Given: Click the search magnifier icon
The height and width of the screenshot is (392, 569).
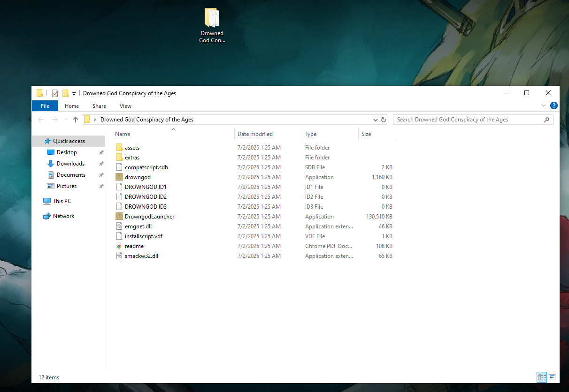Looking at the screenshot, I should point(546,120).
